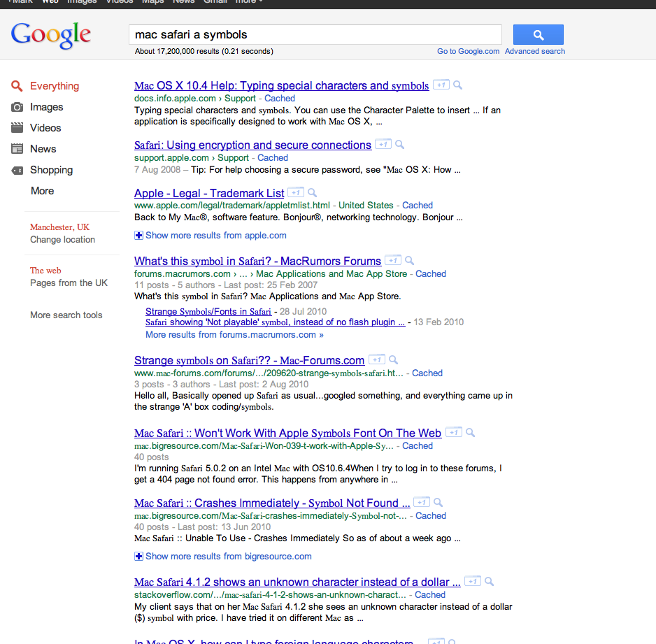
Task: Open Safari: Using encryption and secure connections
Action: tap(252, 145)
